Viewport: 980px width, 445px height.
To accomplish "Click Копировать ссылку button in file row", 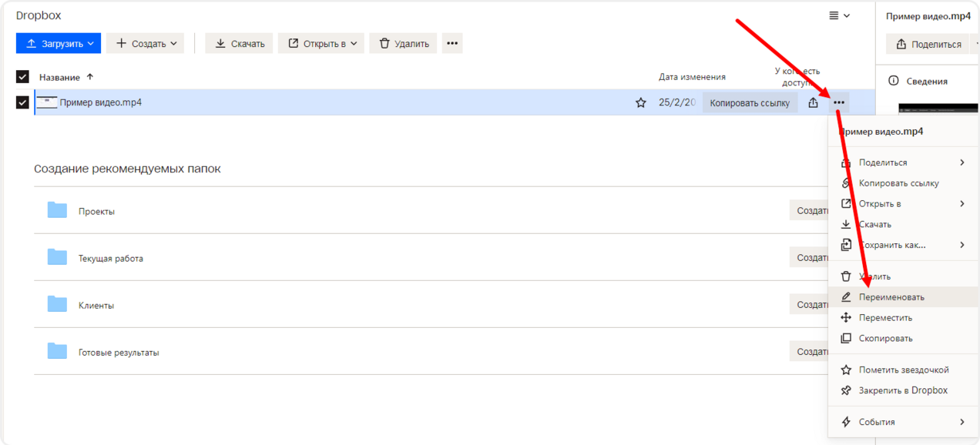I will (750, 102).
